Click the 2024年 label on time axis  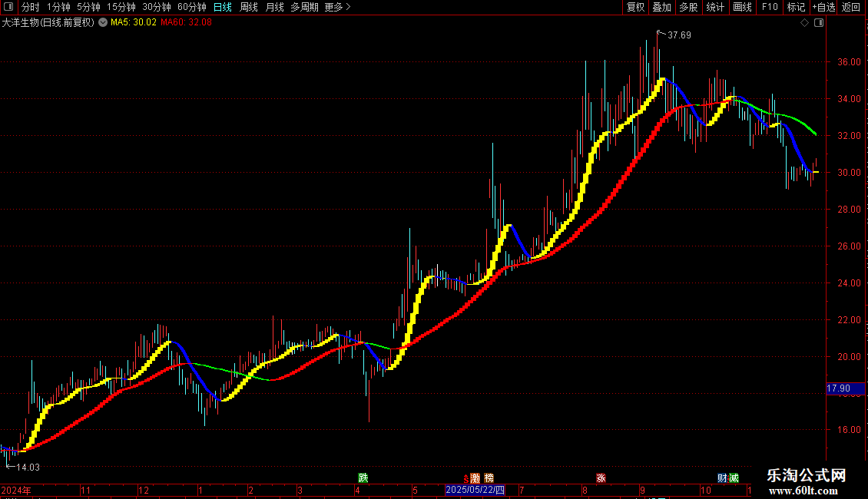point(16,490)
